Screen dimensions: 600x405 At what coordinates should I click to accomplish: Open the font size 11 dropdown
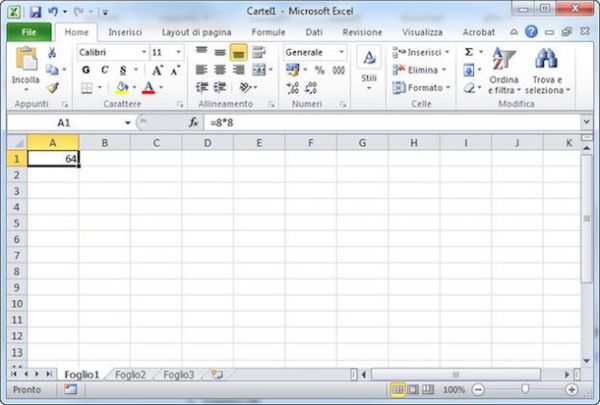tap(178, 52)
